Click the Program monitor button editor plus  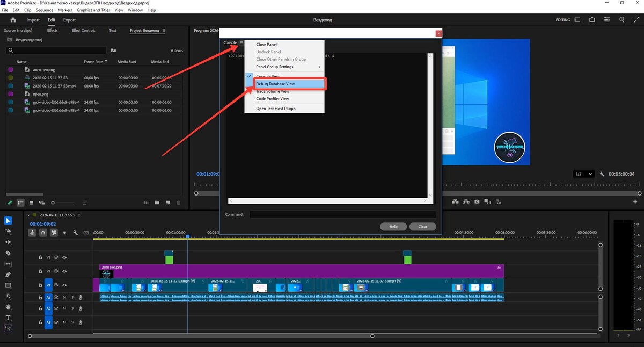[x=635, y=202]
